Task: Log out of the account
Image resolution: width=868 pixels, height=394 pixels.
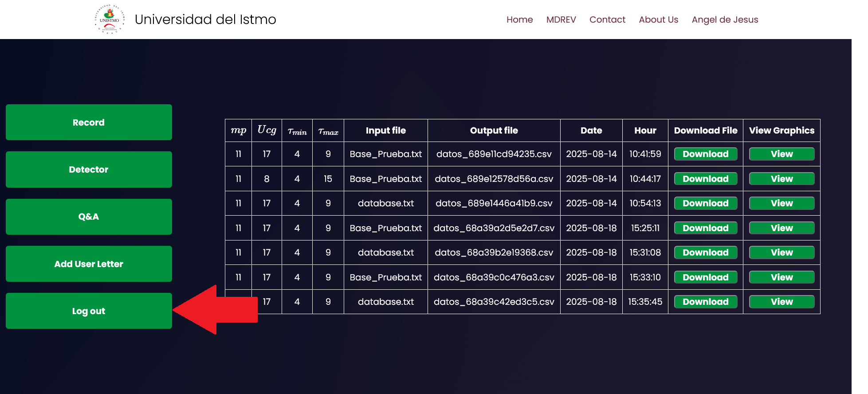Action: click(x=89, y=311)
